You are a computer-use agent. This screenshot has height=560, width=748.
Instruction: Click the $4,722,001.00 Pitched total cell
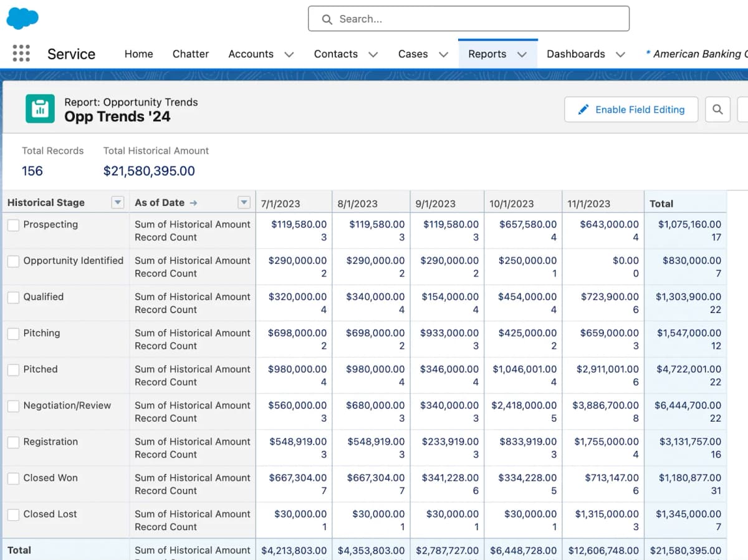(689, 369)
